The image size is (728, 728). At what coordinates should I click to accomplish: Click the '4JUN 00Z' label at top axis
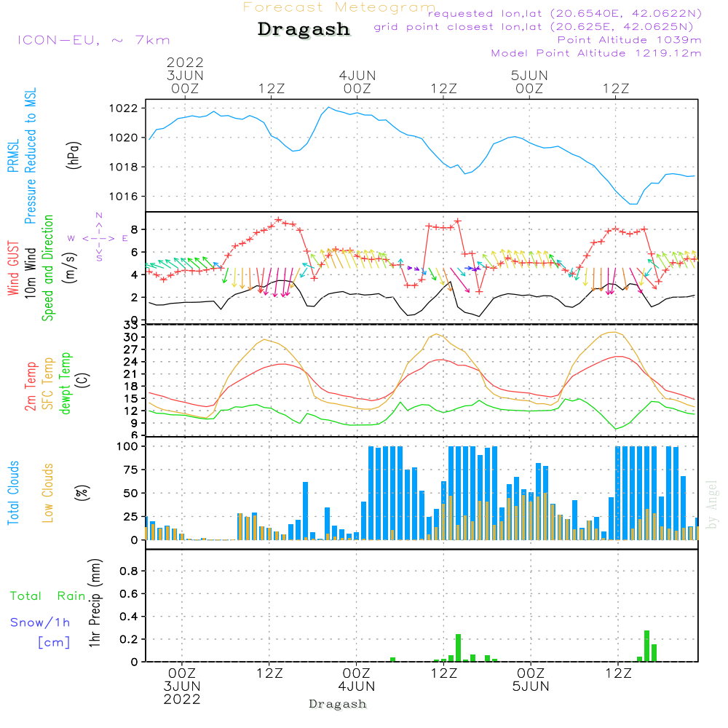pyautogui.click(x=357, y=82)
